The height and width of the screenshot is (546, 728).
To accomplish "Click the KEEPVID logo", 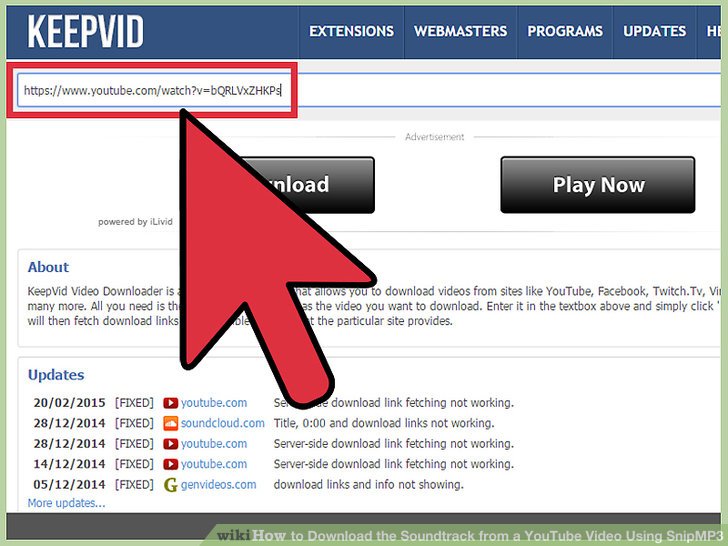I will coord(85,31).
